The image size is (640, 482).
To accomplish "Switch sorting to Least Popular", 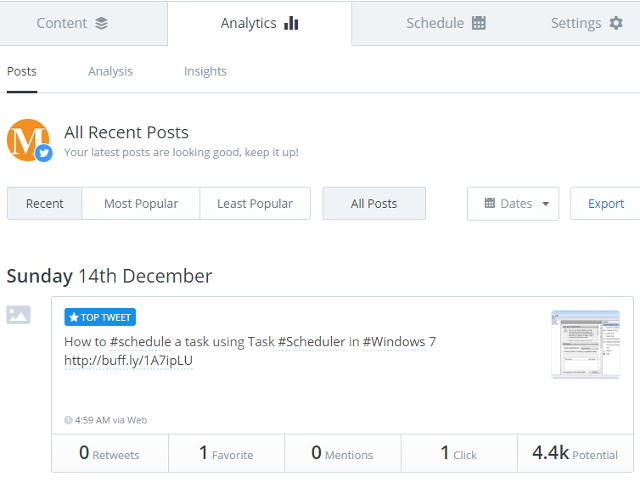I will click(255, 203).
